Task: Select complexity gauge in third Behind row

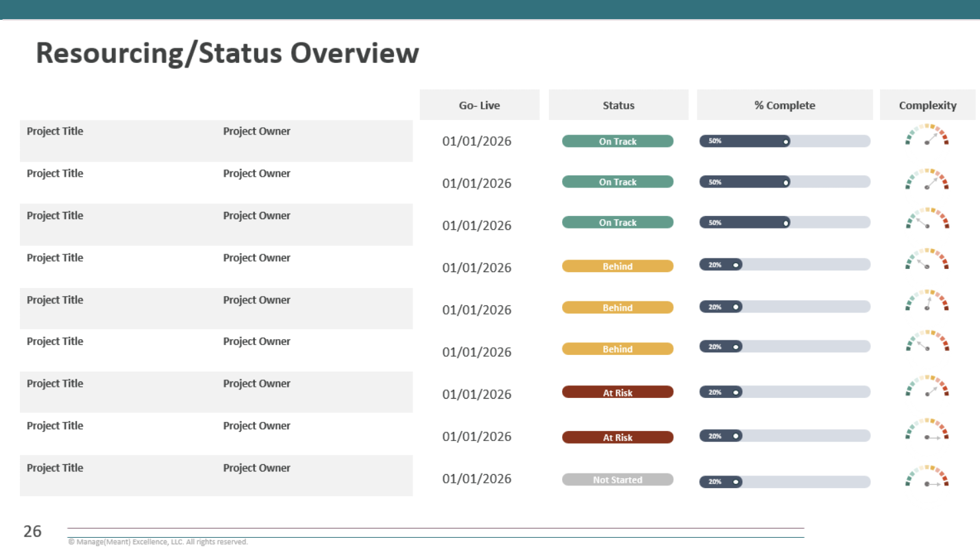Action: pos(927,341)
